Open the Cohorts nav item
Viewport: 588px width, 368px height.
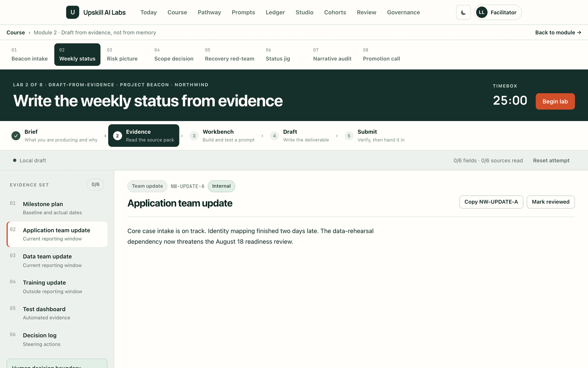click(x=335, y=12)
